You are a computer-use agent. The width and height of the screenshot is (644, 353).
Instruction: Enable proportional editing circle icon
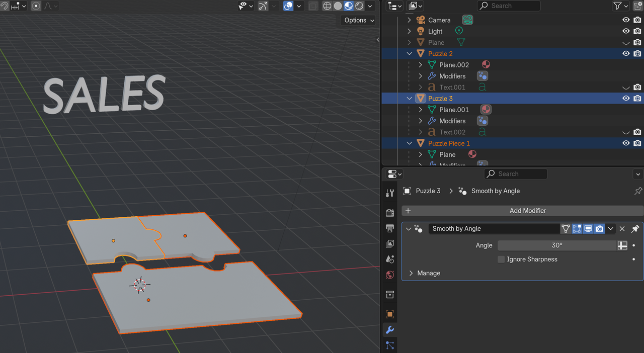pos(36,6)
